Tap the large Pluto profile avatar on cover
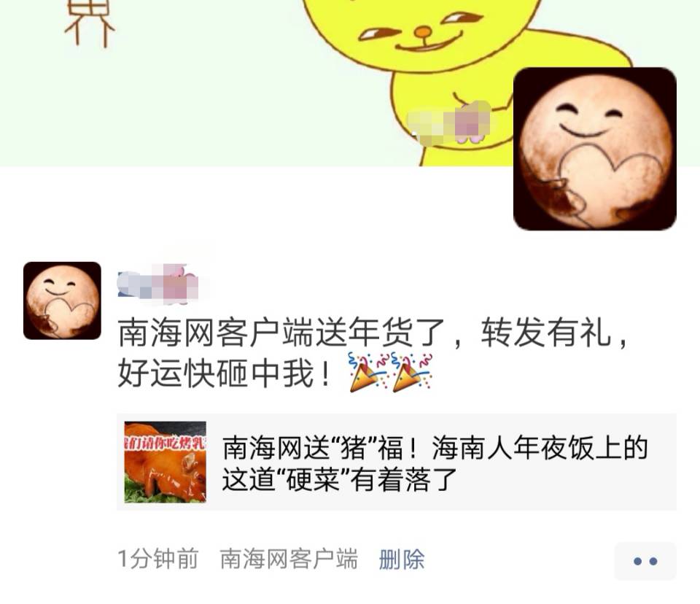Screen dimensions: 700x604 pos(595,149)
